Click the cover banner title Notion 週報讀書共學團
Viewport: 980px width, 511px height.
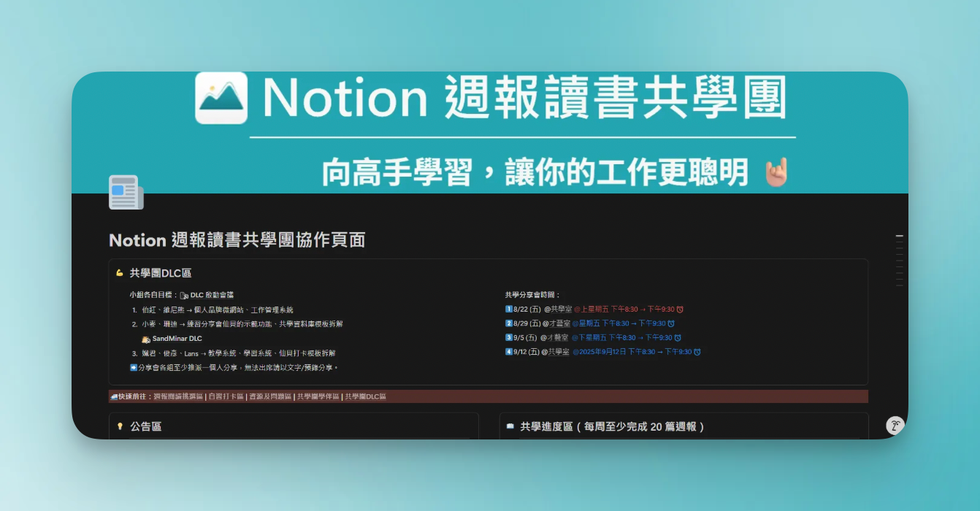coord(526,97)
